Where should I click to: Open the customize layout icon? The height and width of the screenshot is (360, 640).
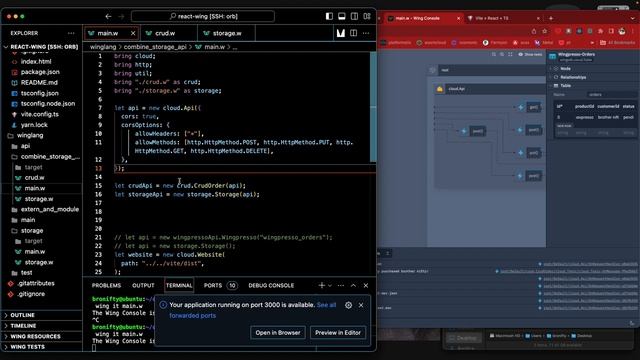point(367,16)
